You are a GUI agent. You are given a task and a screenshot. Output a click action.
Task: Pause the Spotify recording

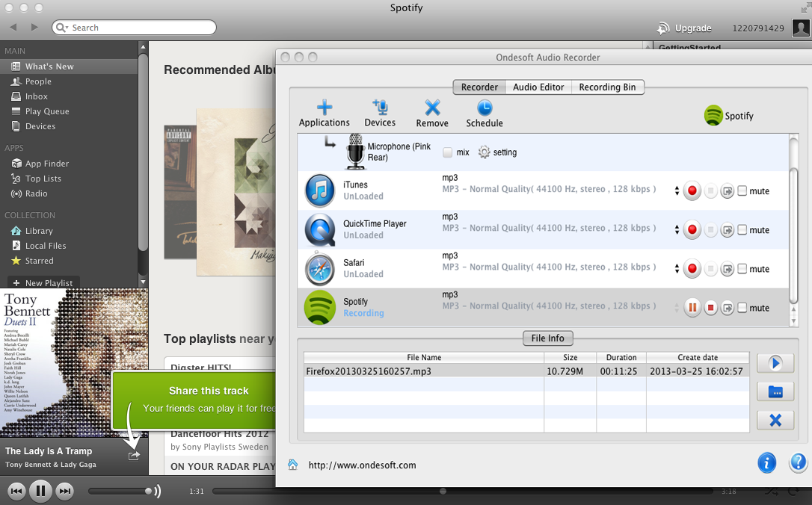[x=692, y=308]
